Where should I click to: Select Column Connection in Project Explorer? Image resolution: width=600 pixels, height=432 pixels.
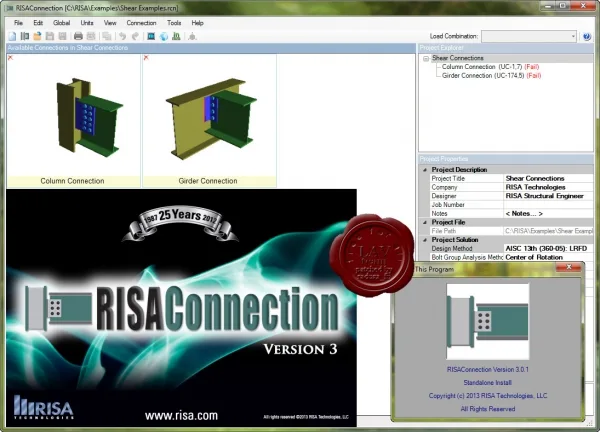click(x=490, y=67)
